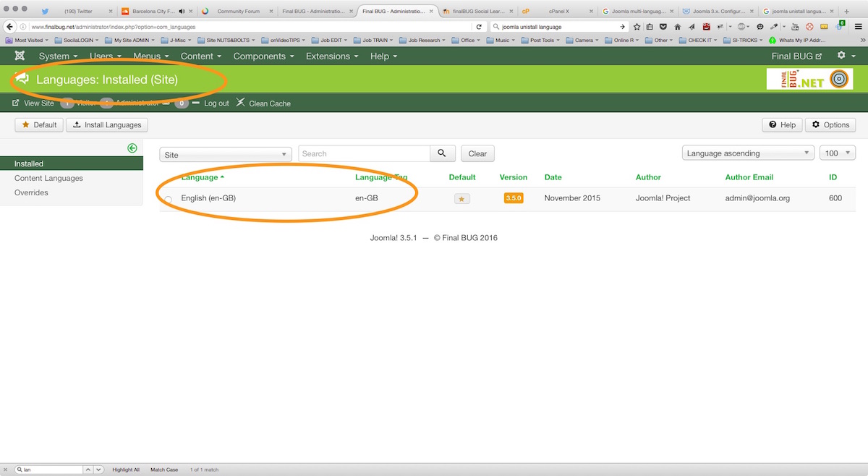Switch to the cPanel X tab
Viewport: 868px width, 476px height.
550,12
